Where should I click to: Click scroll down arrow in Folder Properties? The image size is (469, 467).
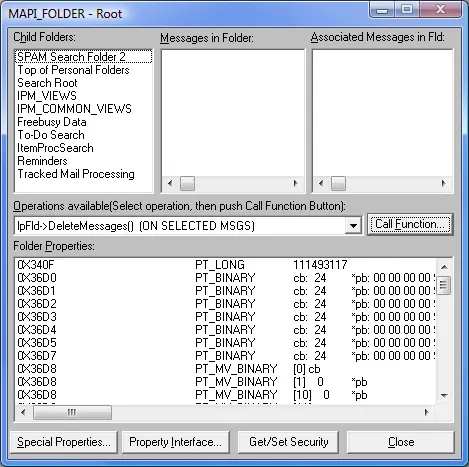pyautogui.click(x=444, y=396)
